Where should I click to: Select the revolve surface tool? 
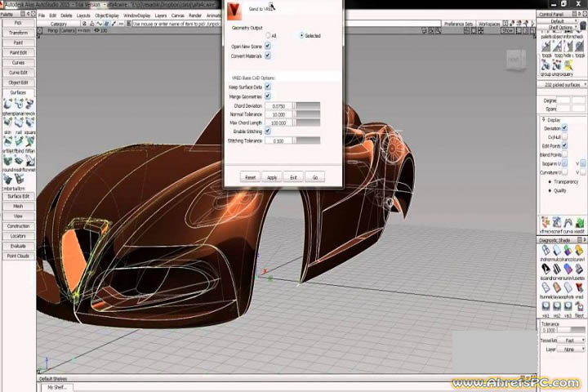click(x=29, y=104)
